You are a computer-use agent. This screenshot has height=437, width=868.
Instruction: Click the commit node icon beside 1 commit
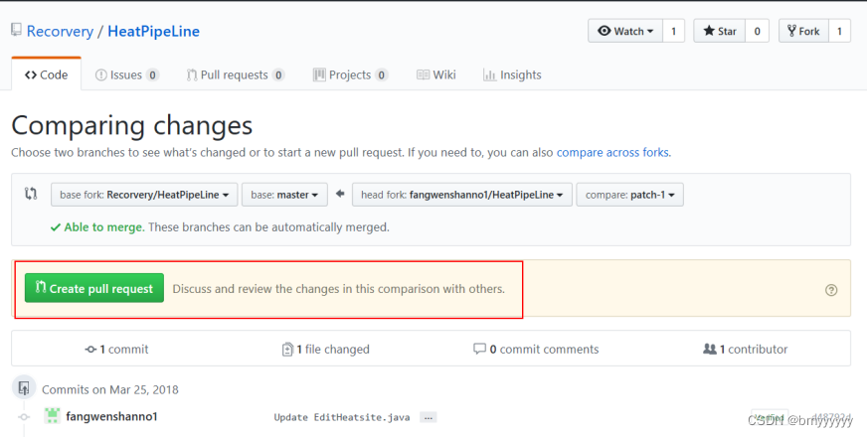[90, 350]
